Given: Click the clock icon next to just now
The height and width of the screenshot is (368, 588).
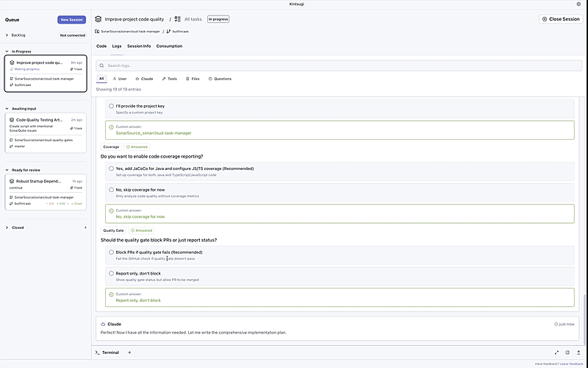Looking at the screenshot, I should pyautogui.click(x=556, y=324).
